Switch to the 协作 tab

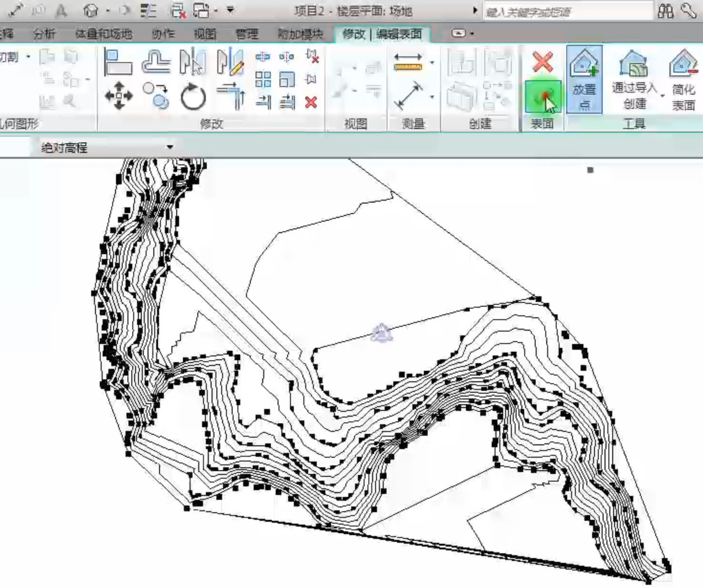click(x=163, y=34)
